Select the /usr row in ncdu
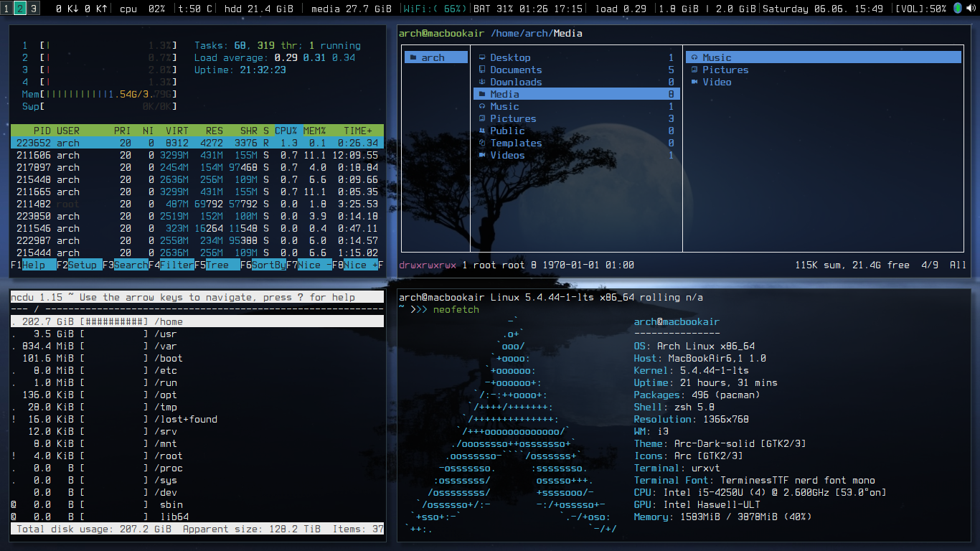This screenshot has height=551, width=980. click(x=197, y=334)
